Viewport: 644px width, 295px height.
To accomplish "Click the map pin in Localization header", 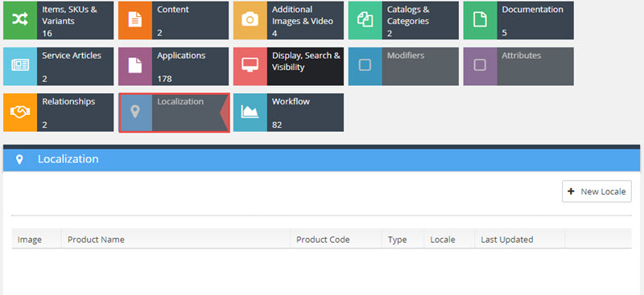I will tap(19, 160).
